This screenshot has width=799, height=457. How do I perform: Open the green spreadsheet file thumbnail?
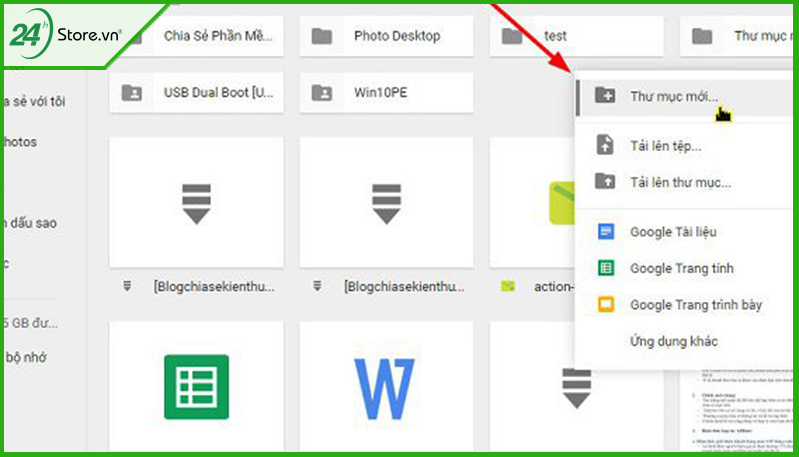[197, 387]
